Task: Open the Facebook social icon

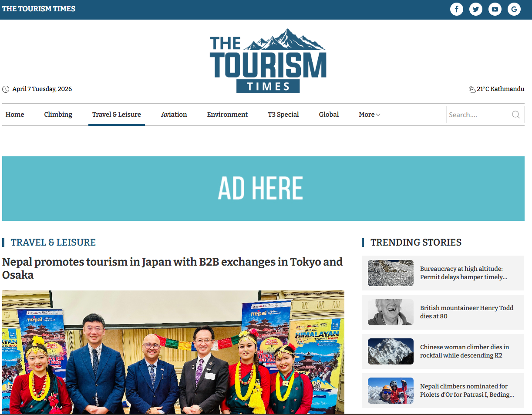Action: click(456, 9)
